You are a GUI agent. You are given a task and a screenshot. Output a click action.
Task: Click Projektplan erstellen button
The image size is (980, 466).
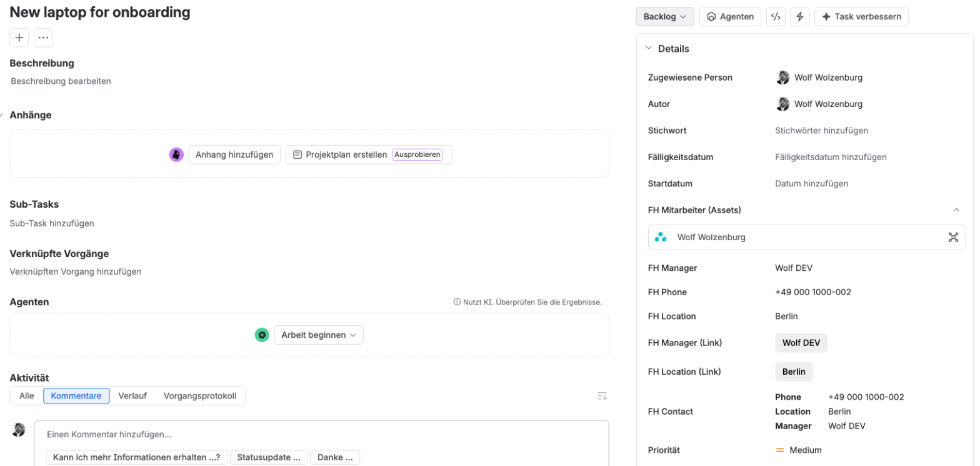tap(369, 154)
